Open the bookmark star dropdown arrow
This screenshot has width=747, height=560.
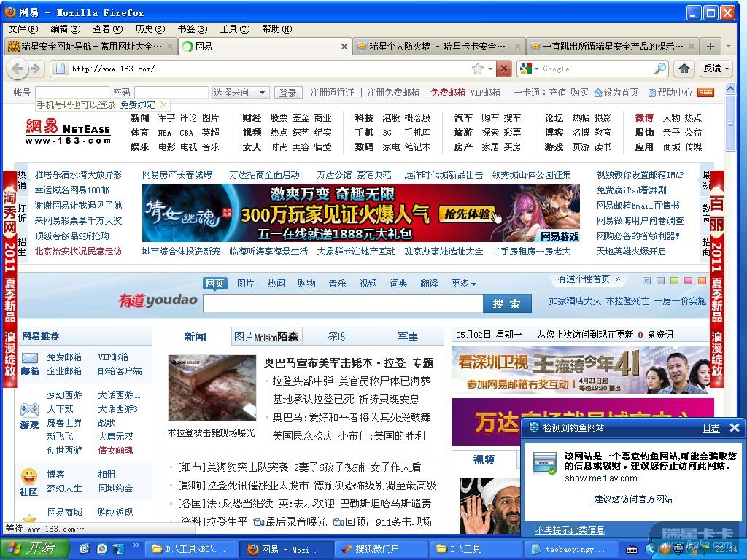click(x=489, y=69)
